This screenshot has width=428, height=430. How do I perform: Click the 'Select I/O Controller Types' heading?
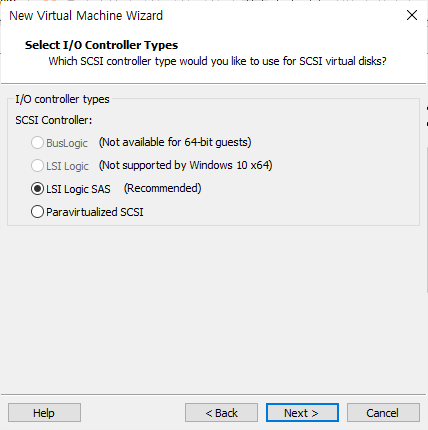pyautogui.click(x=101, y=45)
